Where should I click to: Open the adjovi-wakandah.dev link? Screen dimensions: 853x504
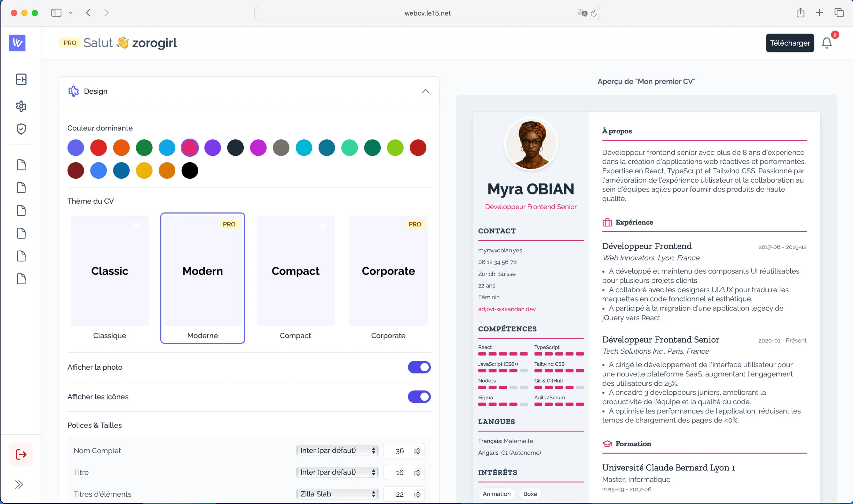click(507, 309)
